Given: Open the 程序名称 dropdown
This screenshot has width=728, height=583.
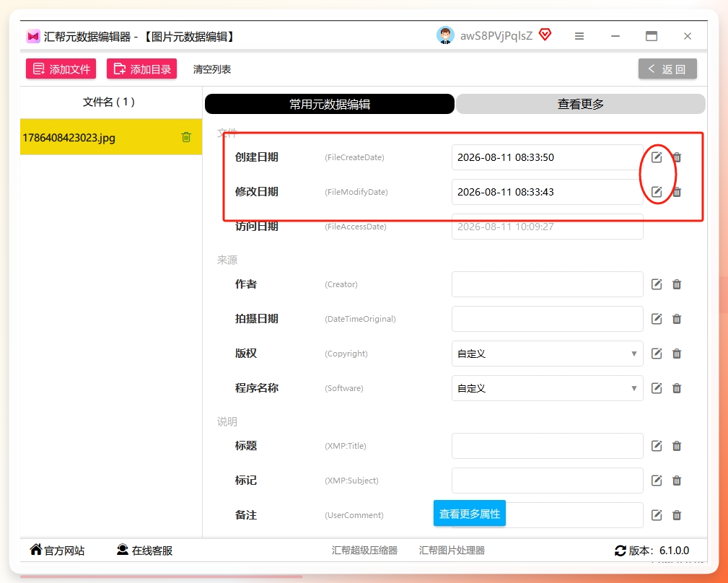Looking at the screenshot, I should (548, 388).
